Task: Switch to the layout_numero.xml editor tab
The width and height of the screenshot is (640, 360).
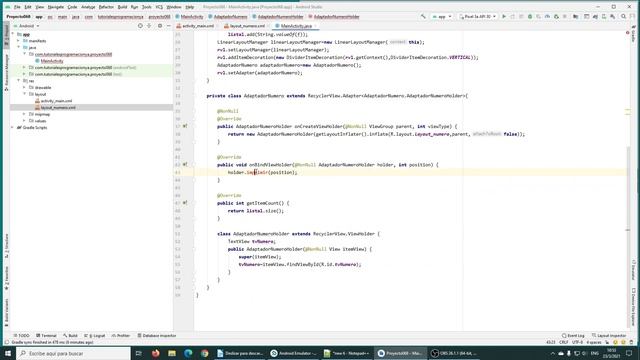Action: point(247,26)
